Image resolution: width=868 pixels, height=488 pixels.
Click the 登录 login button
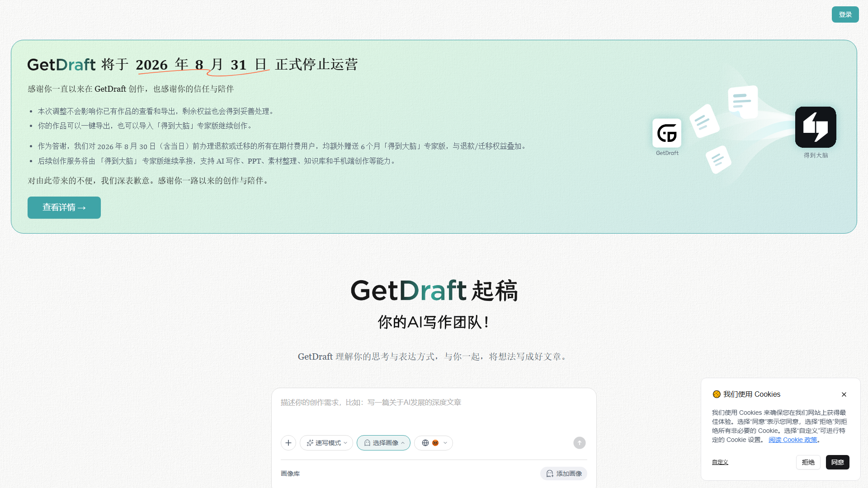coord(845,14)
